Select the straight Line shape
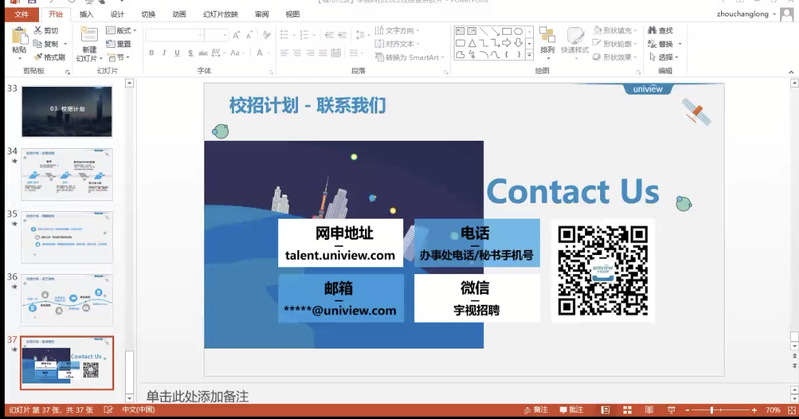The height and width of the screenshot is (419, 799). (x=484, y=31)
